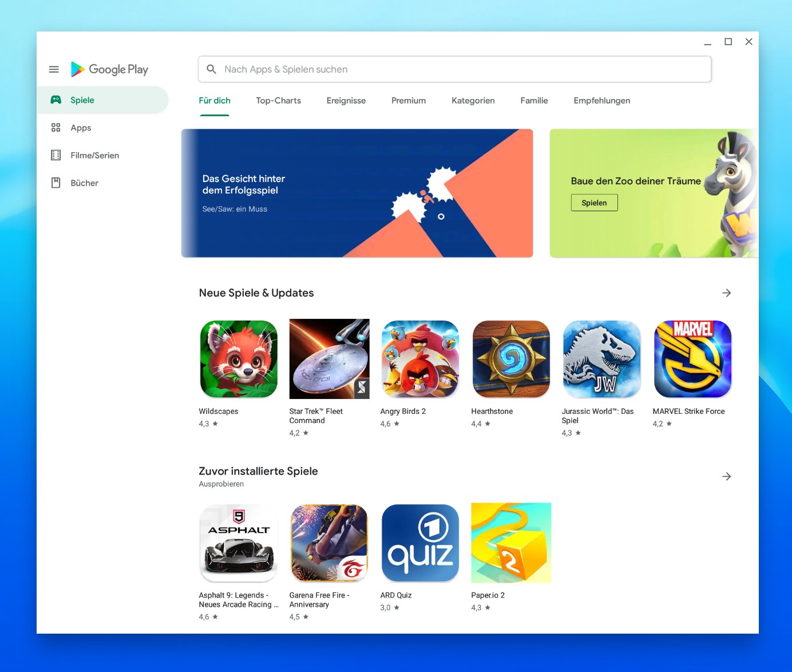The height and width of the screenshot is (672, 792).
Task: Open the Baue den Zoo banner
Action: [654, 193]
